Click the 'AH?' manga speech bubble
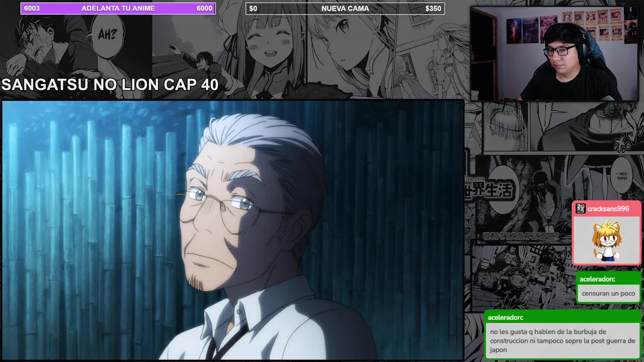This screenshot has width=644, height=362. (107, 35)
